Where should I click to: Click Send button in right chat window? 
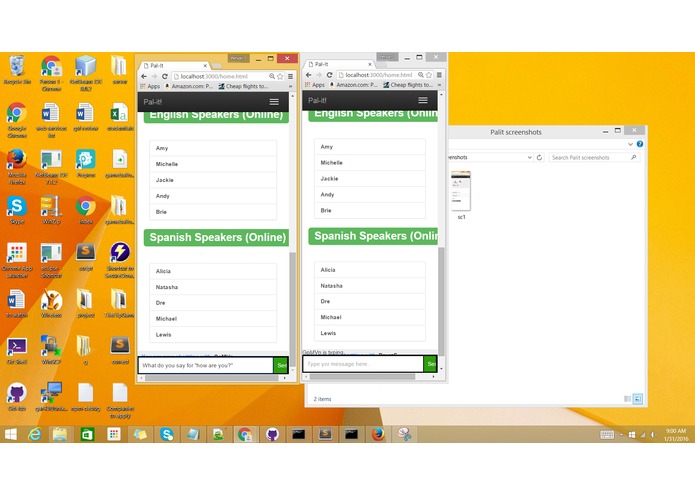point(430,364)
